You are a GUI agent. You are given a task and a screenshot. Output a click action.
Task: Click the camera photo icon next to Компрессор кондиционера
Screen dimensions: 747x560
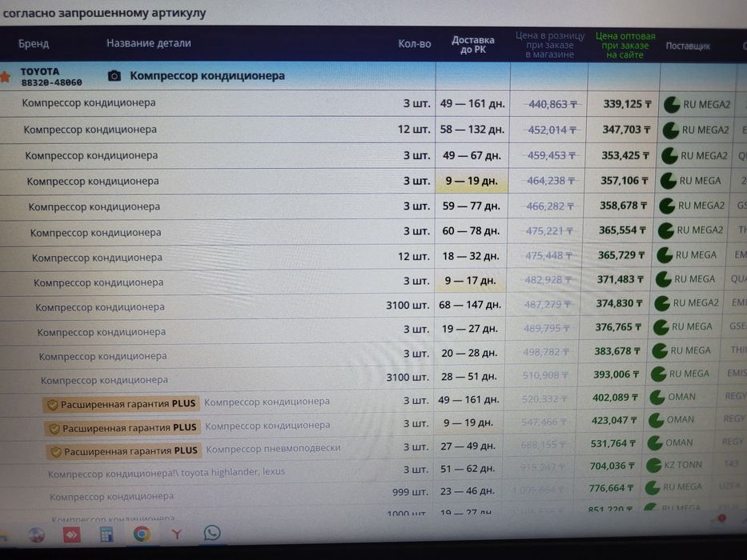[x=114, y=76]
